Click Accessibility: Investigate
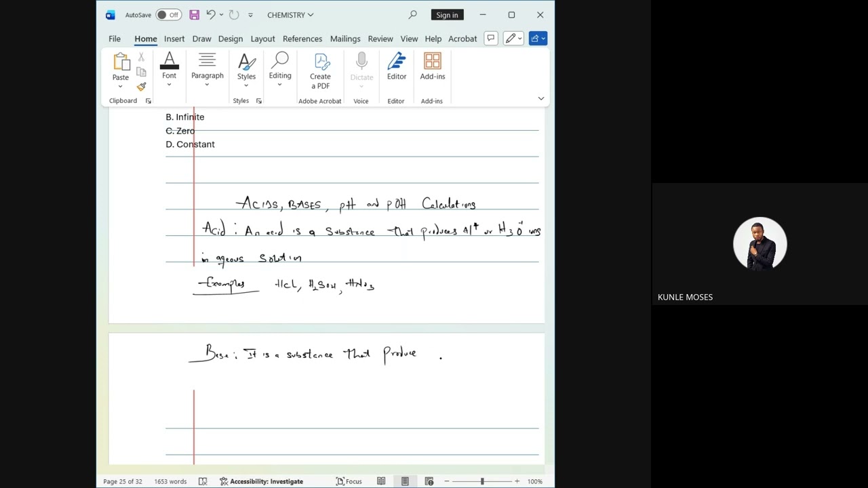 coord(261,481)
